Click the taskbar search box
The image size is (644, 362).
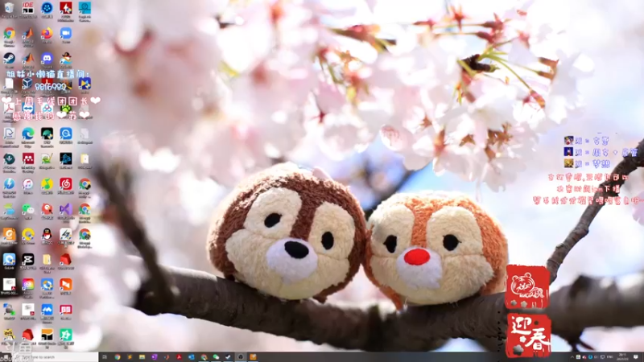(x=56, y=357)
